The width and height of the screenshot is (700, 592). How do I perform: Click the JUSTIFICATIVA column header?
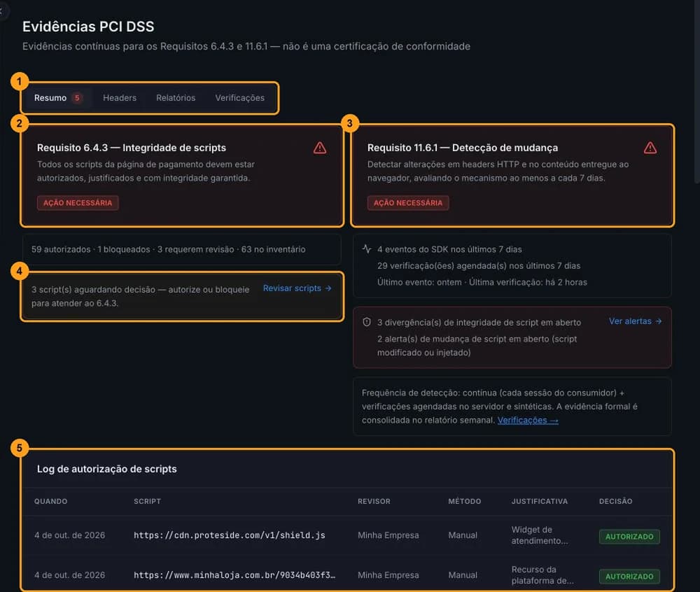point(540,502)
